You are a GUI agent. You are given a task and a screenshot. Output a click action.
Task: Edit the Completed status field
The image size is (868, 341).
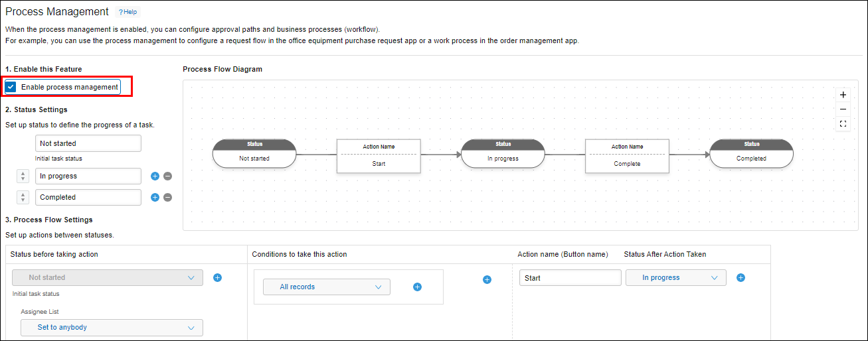click(88, 197)
